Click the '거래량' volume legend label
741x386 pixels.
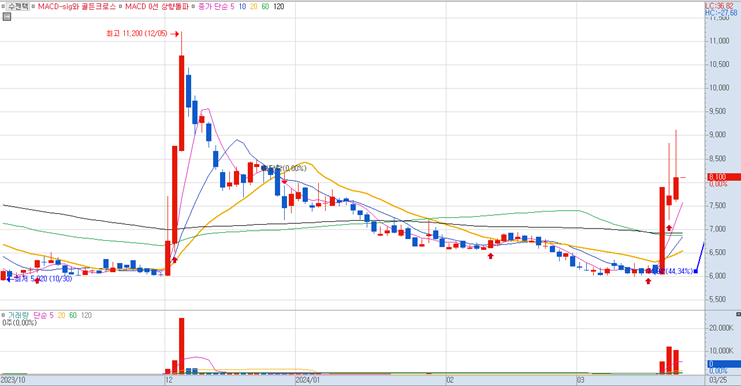tap(18, 315)
